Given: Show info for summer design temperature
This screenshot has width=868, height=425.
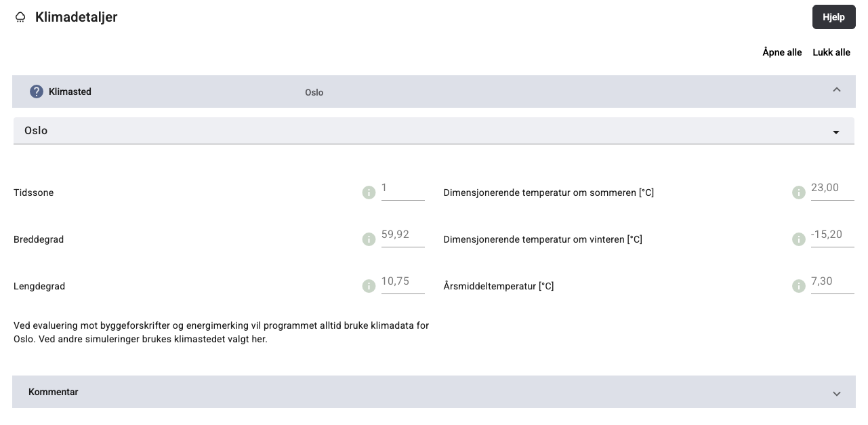Looking at the screenshot, I should pos(798,193).
